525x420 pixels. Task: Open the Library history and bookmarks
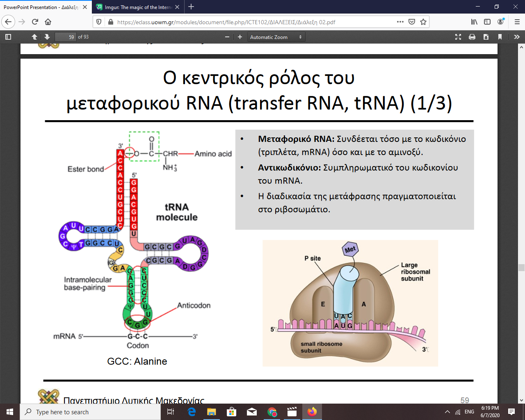(x=474, y=22)
